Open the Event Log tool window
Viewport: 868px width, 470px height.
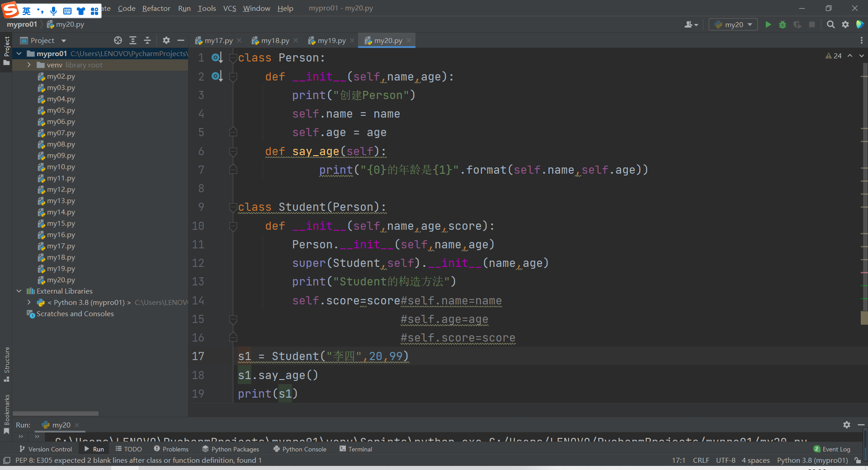tap(832, 449)
